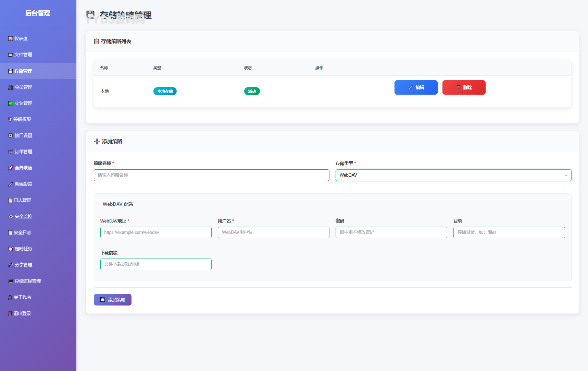Click the eye icon for 安全监控
Image resolution: width=588 pixels, height=371 pixels.
pos(10,217)
